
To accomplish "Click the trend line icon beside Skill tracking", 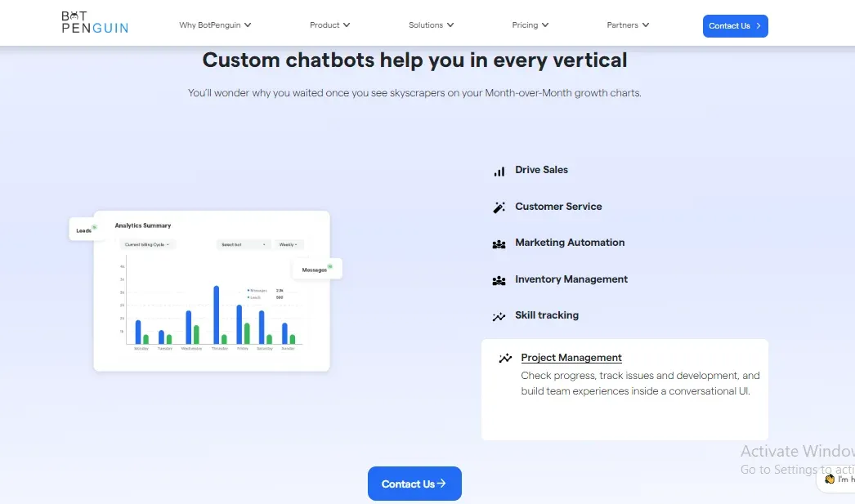I will (x=499, y=317).
